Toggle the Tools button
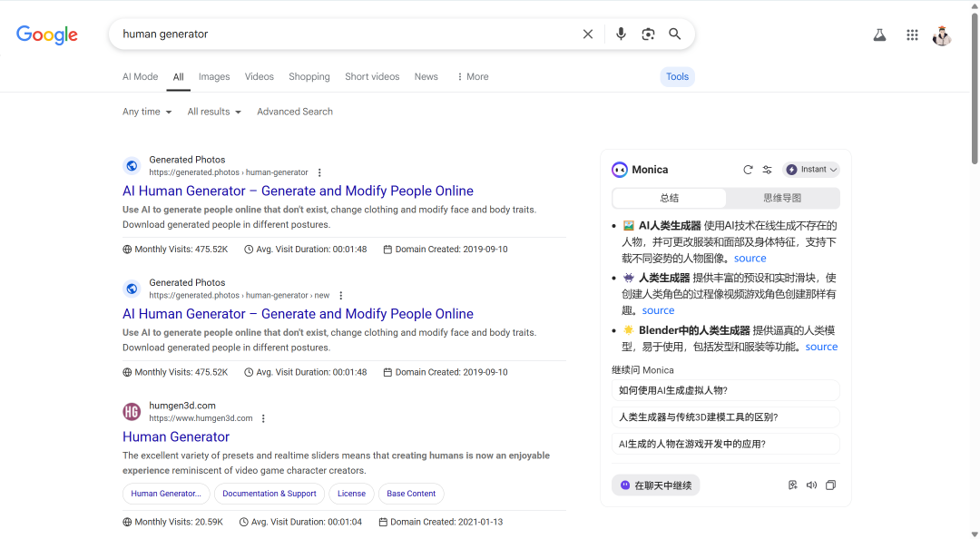The image size is (980, 539). coord(678,76)
